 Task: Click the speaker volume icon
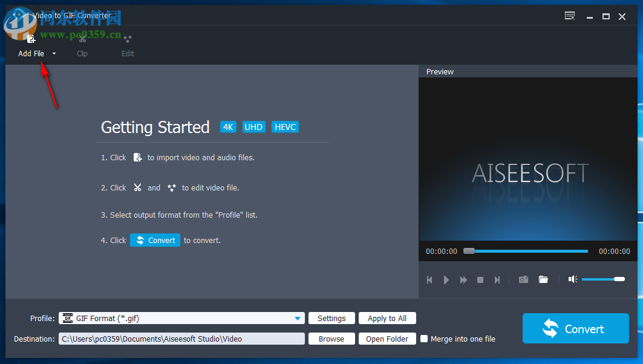[572, 279]
